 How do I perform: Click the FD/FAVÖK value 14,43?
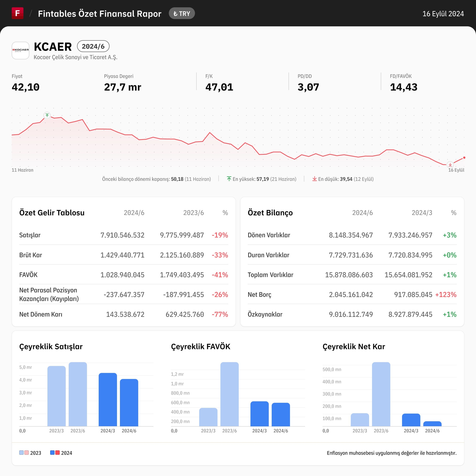[403, 87]
